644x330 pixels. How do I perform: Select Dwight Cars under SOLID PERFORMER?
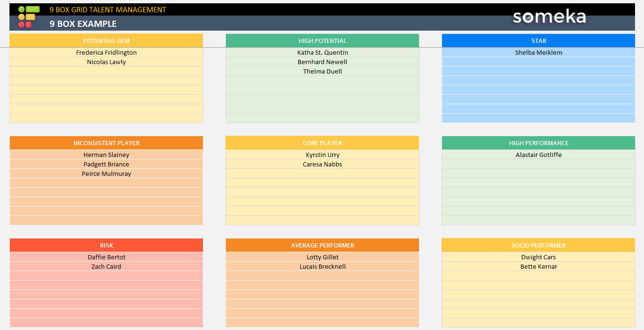538,257
